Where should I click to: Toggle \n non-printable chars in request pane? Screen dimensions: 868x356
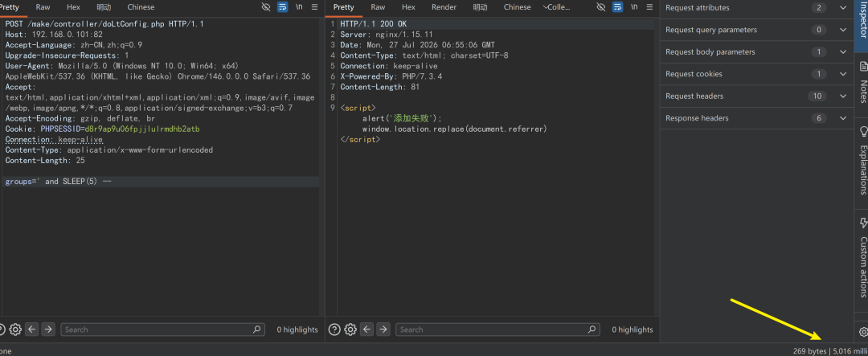click(299, 7)
